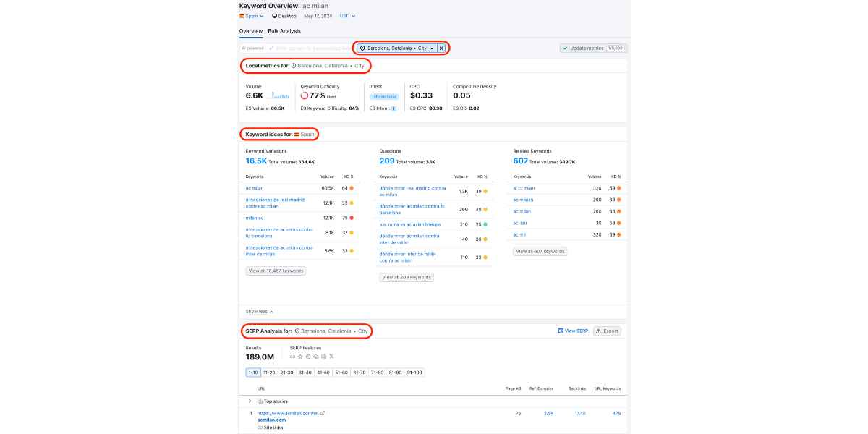The image size is (868, 434).
Task: Select the 91-100 results range
Action: pos(415,373)
